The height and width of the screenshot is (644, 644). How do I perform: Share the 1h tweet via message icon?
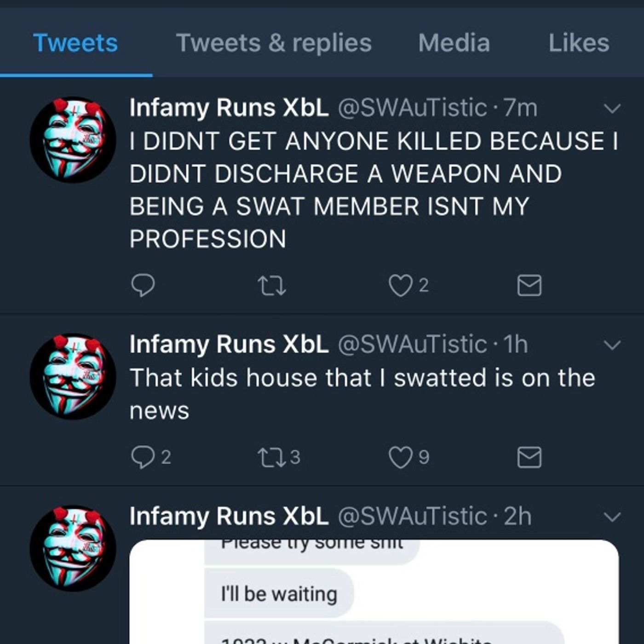(x=529, y=457)
